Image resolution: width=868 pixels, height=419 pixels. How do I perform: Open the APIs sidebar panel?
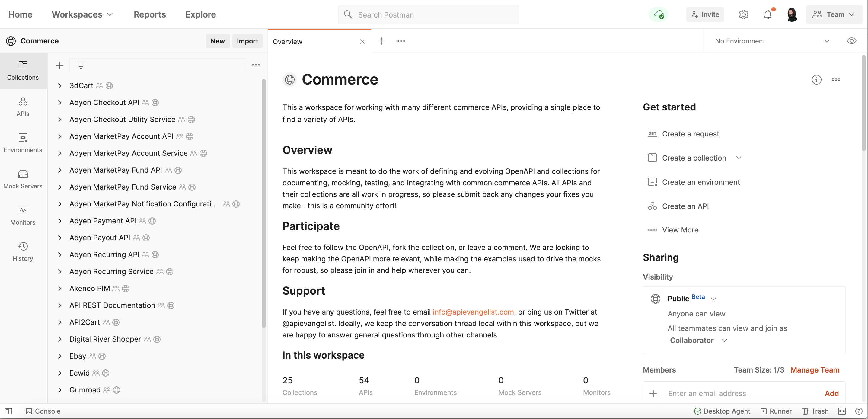point(23,107)
